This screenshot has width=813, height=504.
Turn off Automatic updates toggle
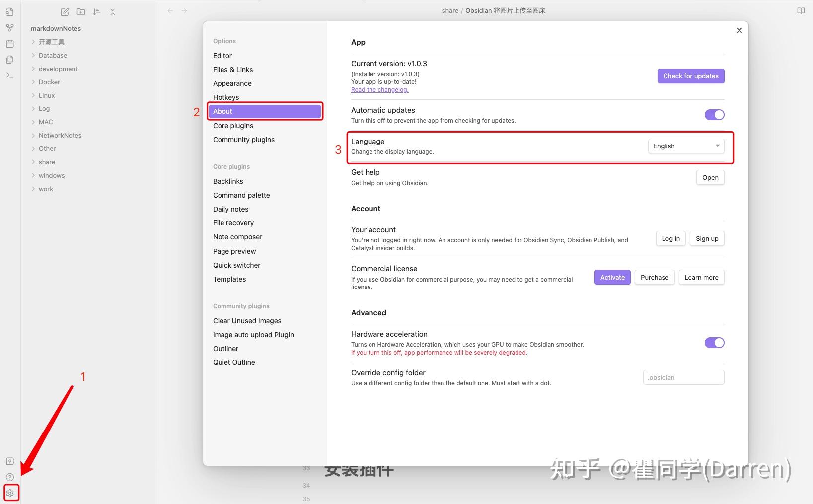714,115
